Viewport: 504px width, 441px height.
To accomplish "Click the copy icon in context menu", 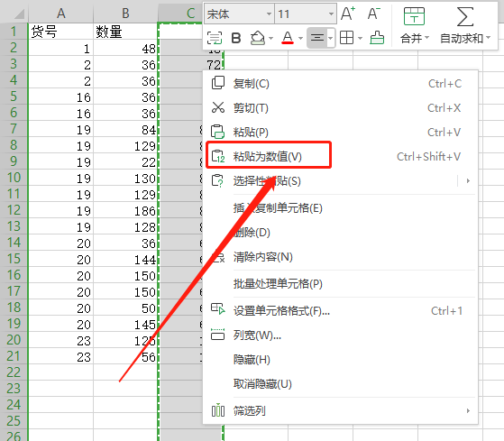I will coord(218,83).
